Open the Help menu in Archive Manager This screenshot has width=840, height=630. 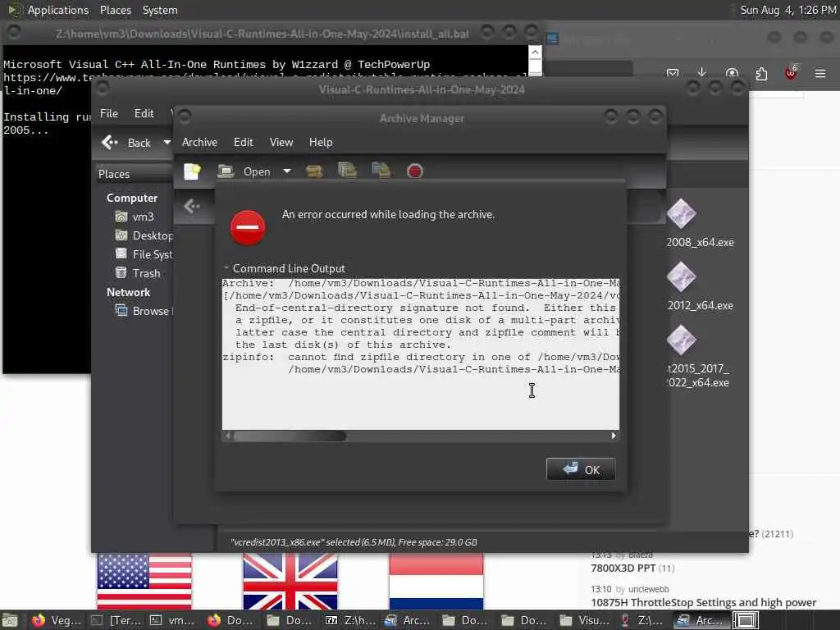tap(321, 142)
